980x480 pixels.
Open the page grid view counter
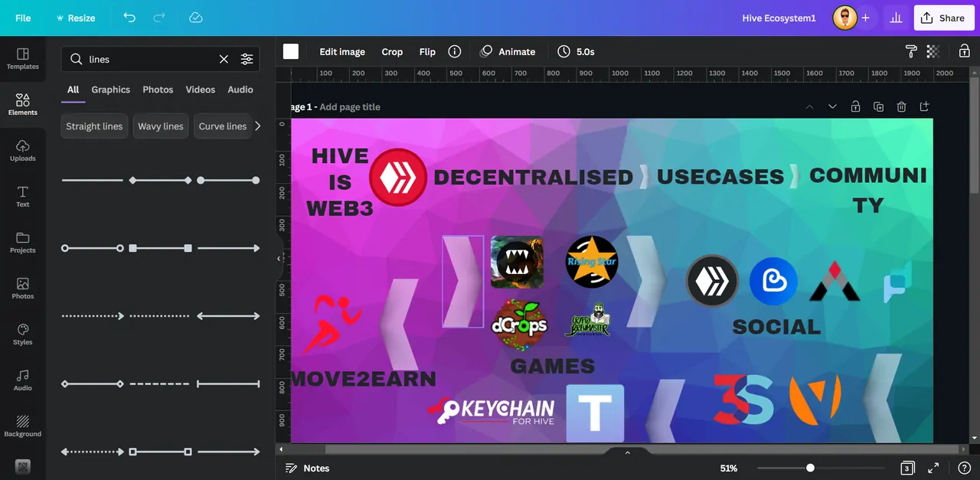[x=906, y=468]
